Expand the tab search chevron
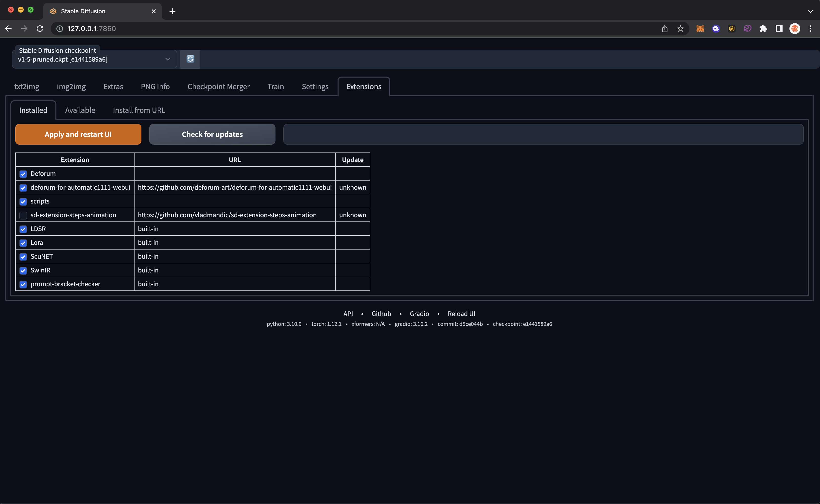 click(x=810, y=11)
